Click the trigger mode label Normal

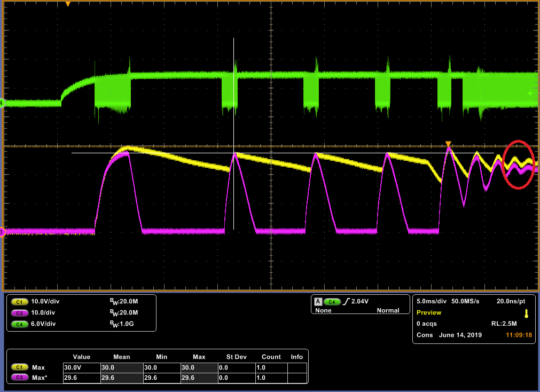388,310
